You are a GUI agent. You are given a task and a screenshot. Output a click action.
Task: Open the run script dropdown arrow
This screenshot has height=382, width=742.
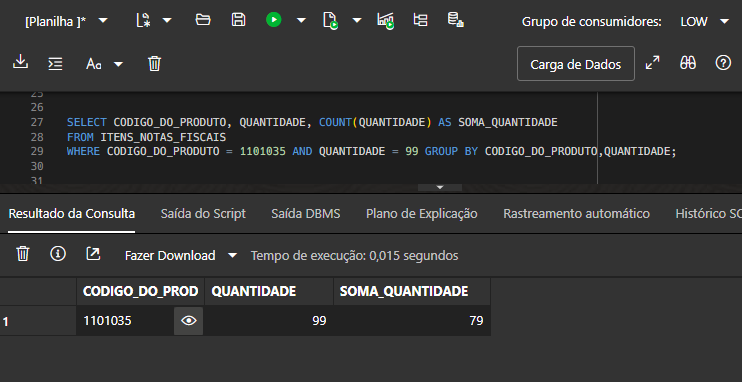coord(357,20)
